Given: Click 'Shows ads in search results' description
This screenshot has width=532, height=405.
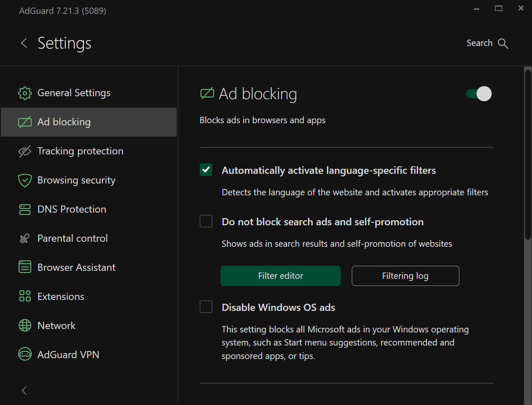Looking at the screenshot, I should click(x=337, y=244).
